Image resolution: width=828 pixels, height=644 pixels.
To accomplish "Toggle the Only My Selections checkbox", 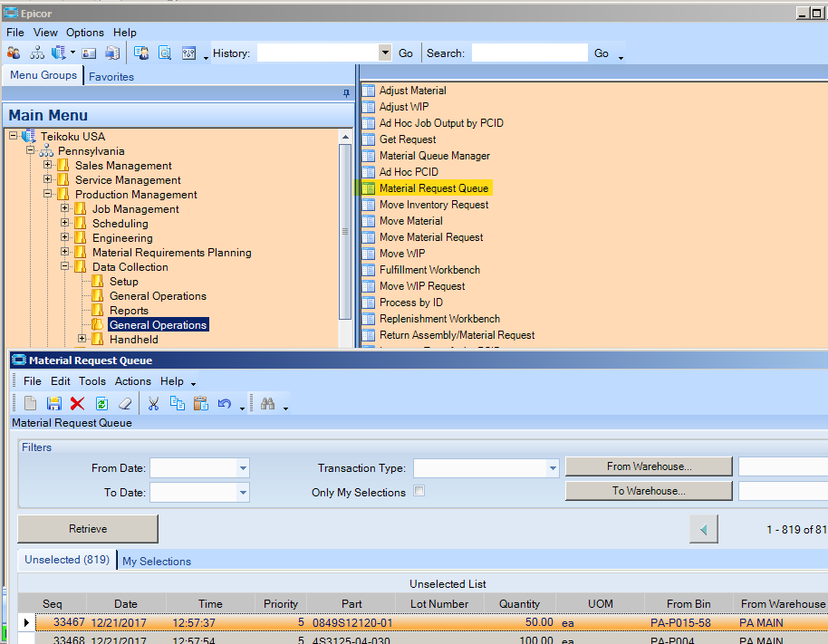I will [x=419, y=491].
